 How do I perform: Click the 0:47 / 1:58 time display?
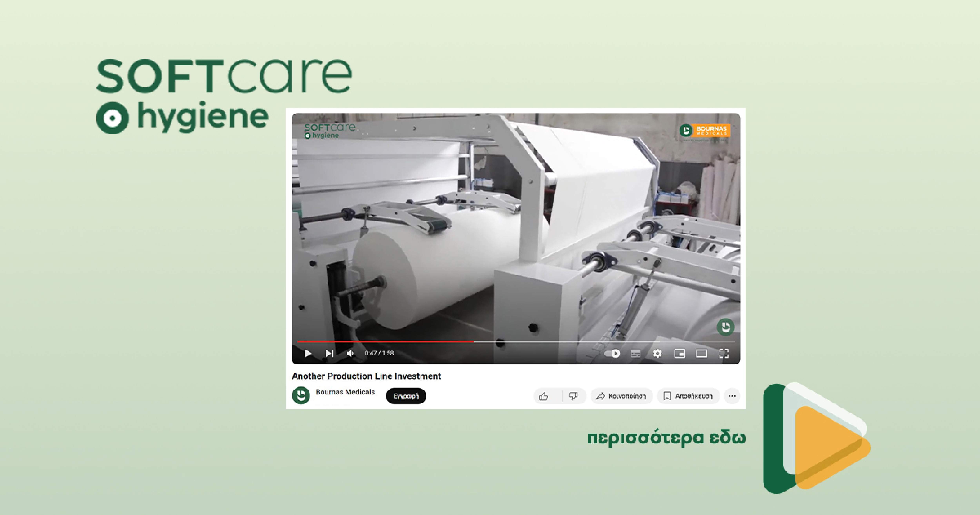tap(379, 353)
